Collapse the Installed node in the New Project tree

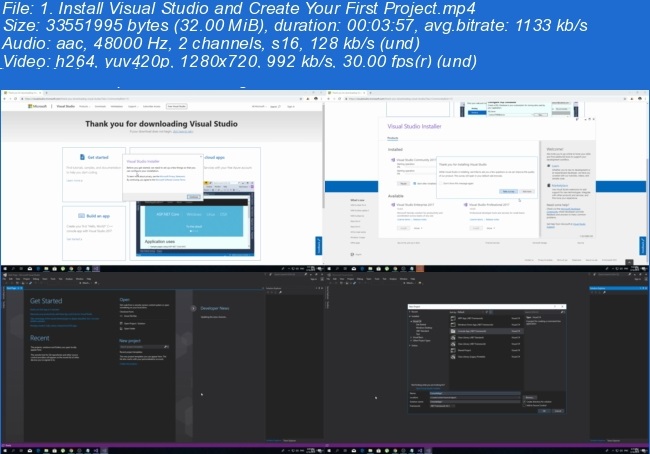coord(410,316)
